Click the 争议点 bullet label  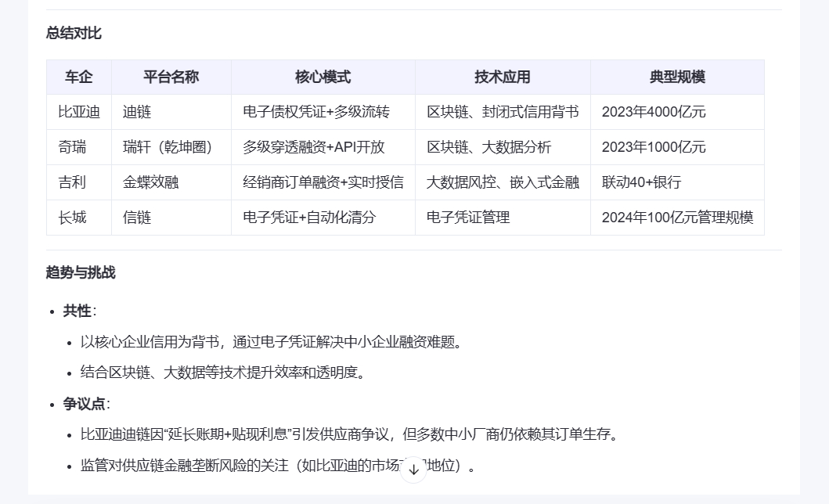84,404
